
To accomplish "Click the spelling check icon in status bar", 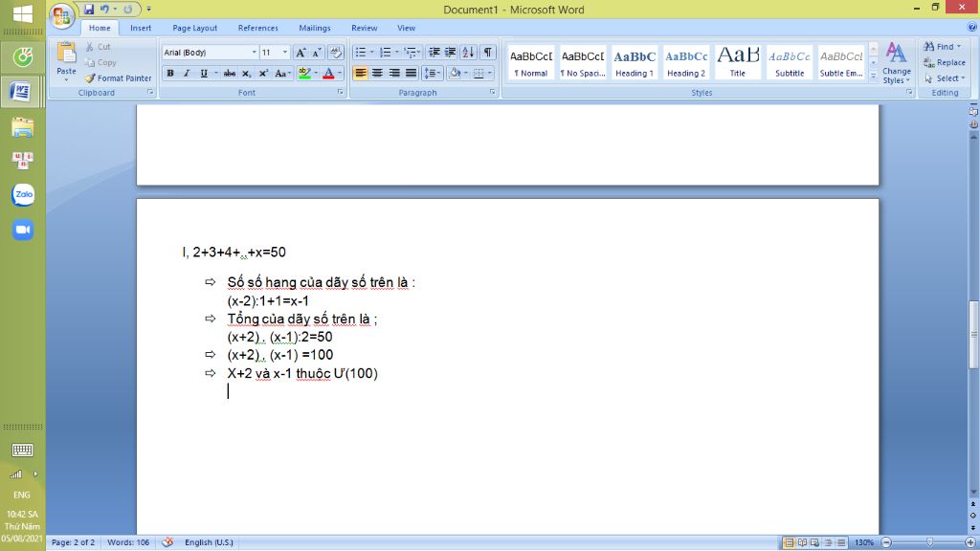I will pos(167,542).
